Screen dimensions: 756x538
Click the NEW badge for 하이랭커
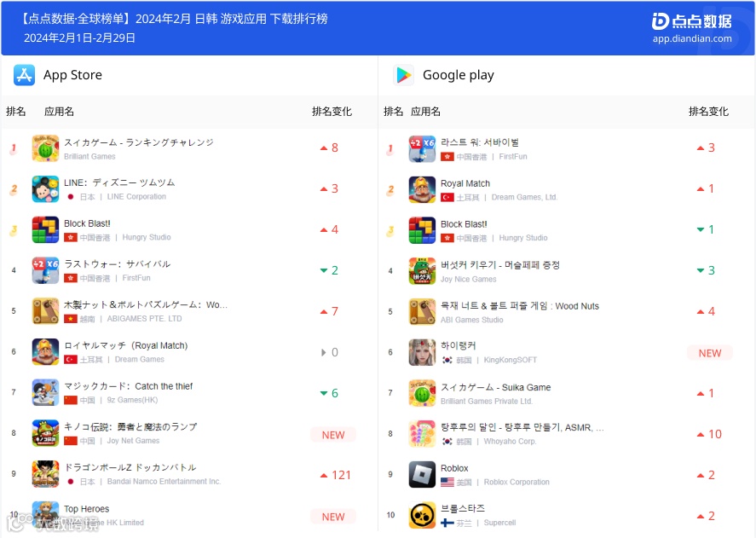(710, 353)
